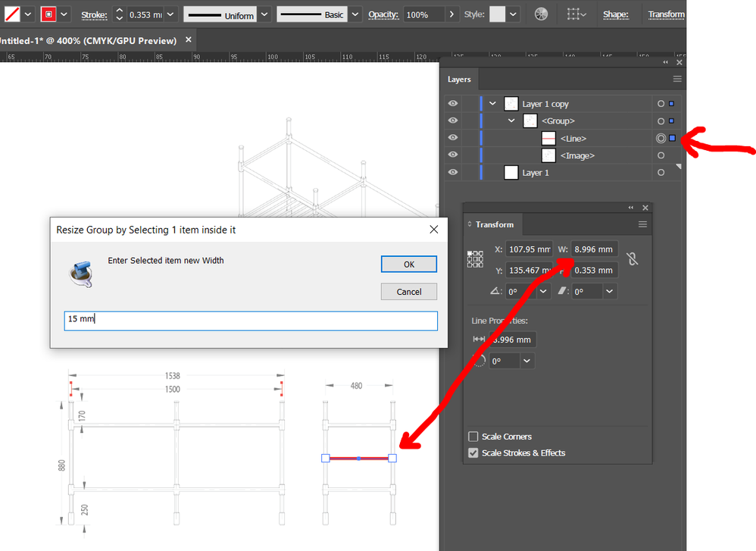Open the Uniform stroke profile dropdown
Image resolution: width=756 pixels, height=551 pixels.
[x=264, y=14]
